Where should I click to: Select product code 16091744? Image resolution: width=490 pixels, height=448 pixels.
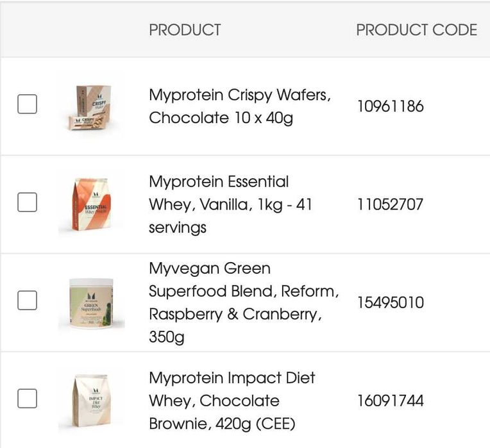coord(390,401)
